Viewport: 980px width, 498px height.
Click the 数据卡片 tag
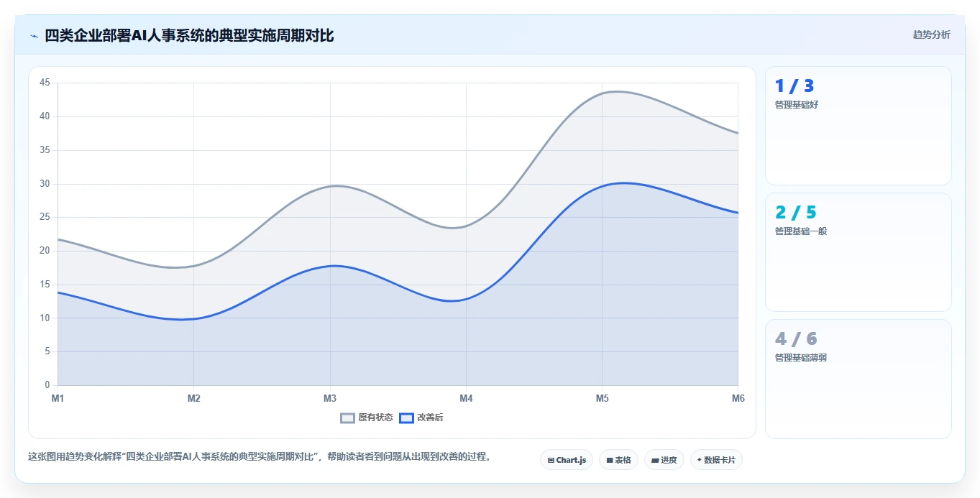716,460
